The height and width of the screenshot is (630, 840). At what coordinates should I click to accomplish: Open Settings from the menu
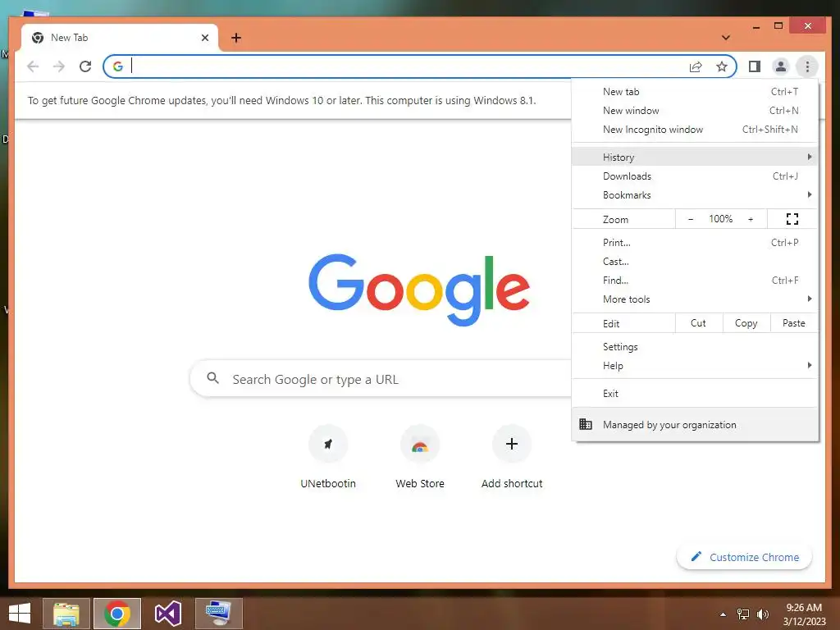point(695,347)
